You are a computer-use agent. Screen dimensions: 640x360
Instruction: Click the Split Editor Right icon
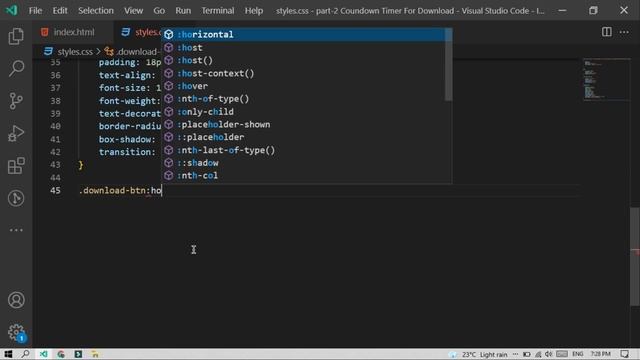607,32
